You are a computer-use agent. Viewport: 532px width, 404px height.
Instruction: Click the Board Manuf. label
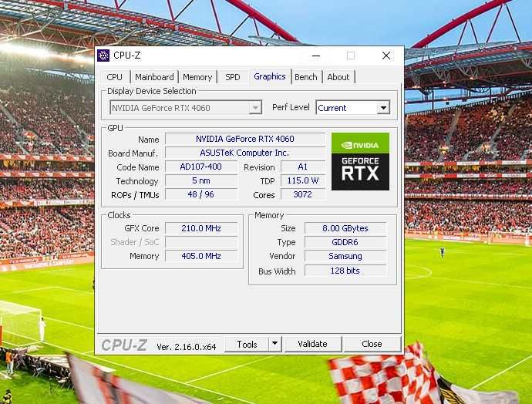(x=133, y=153)
